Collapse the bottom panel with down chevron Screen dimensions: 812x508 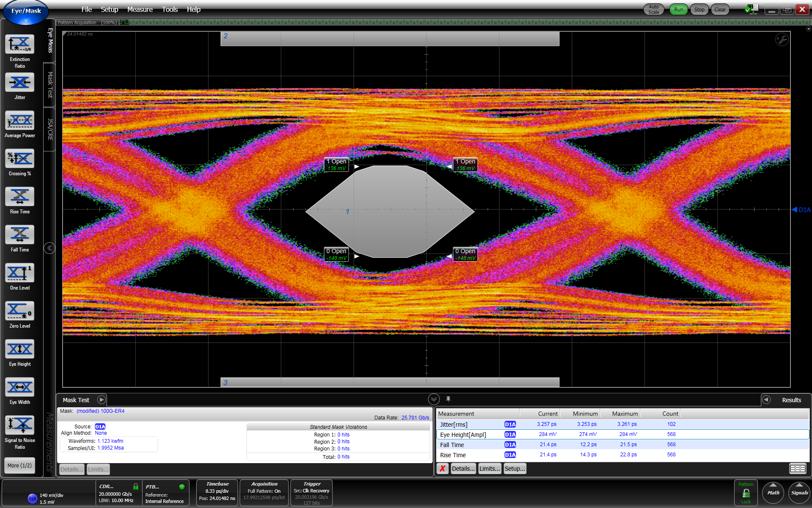[433, 399]
